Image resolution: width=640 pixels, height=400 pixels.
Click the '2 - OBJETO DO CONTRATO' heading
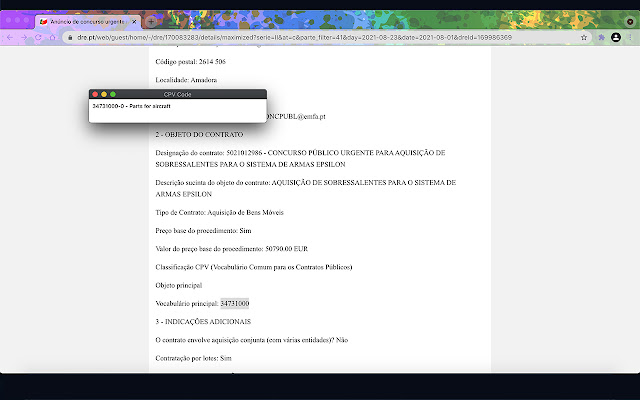tap(199, 134)
